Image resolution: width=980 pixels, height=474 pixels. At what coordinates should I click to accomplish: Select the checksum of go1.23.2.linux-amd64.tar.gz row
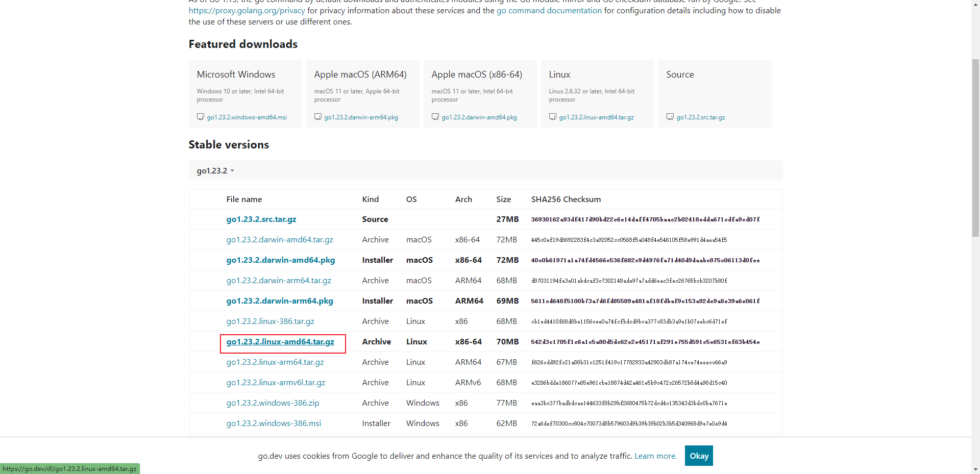(x=645, y=342)
